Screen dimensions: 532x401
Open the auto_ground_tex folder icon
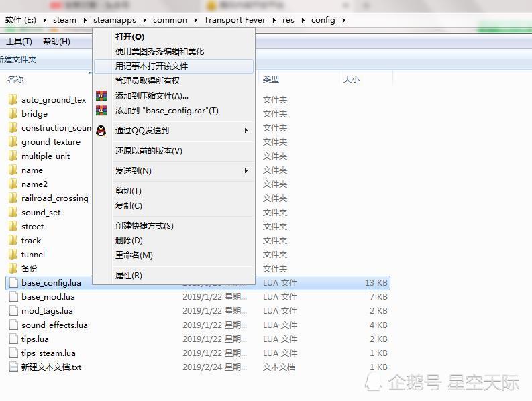point(13,99)
